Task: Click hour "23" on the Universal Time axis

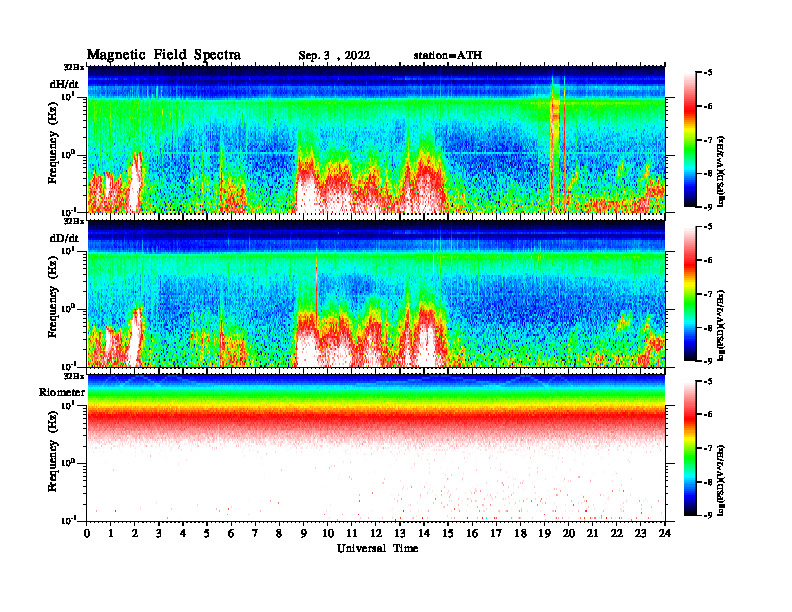Action: (x=641, y=534)
